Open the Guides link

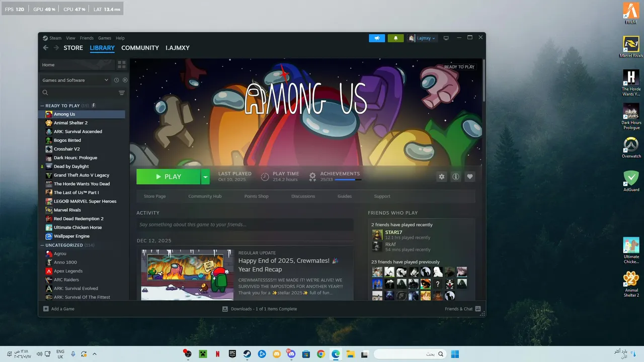point(345,196)
